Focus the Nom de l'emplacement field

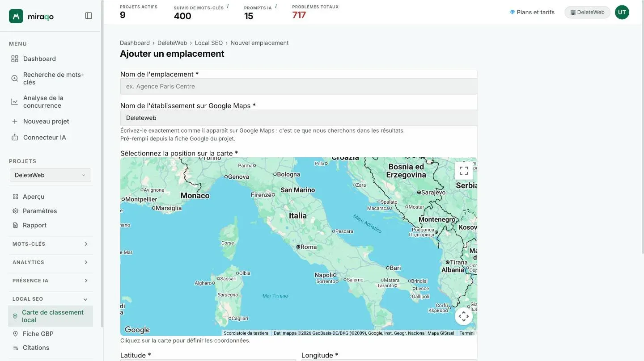coord(299,87)
